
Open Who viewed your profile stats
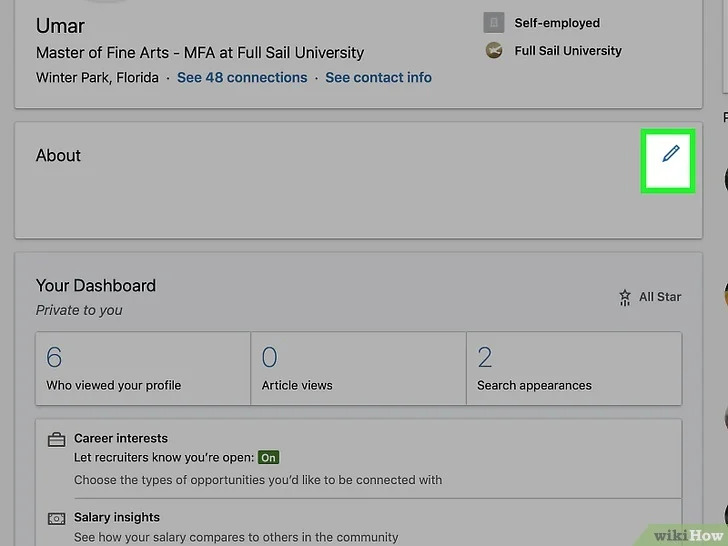[x=143, y=368]
